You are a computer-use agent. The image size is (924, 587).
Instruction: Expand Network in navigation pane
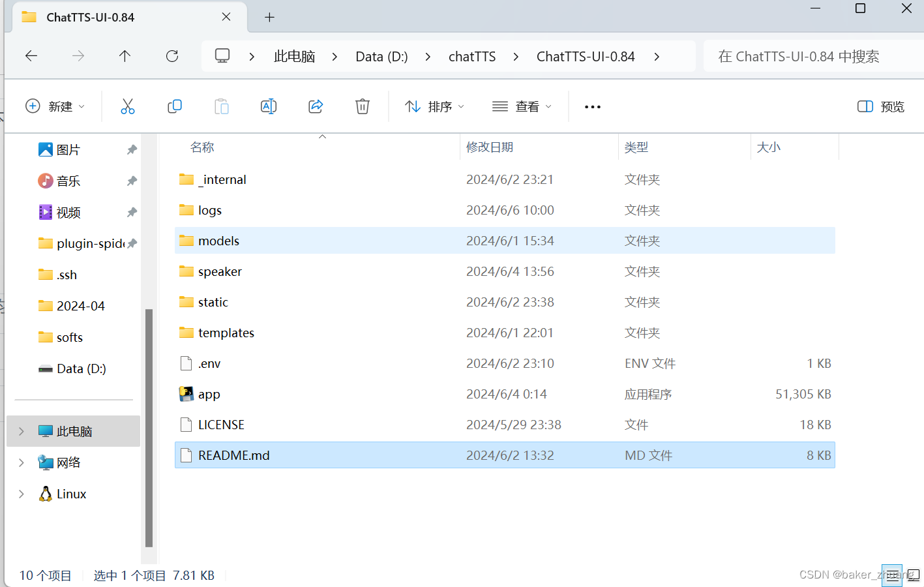(22, 462)
